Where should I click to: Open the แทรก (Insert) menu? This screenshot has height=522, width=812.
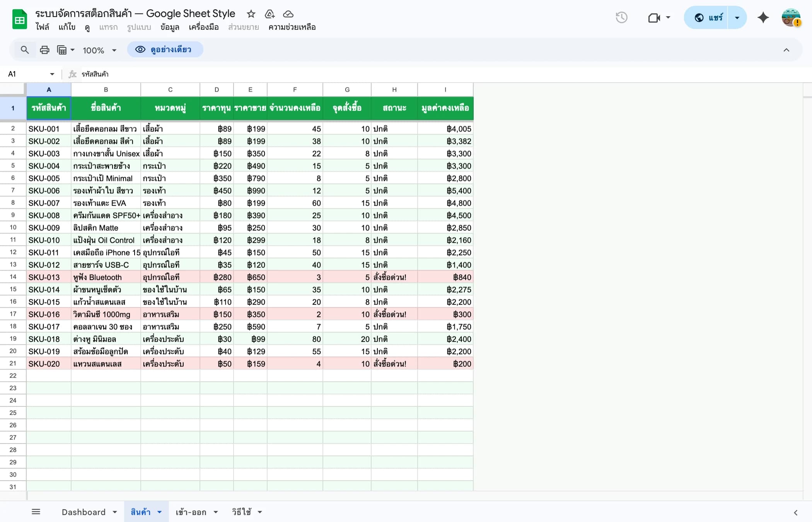108,27
